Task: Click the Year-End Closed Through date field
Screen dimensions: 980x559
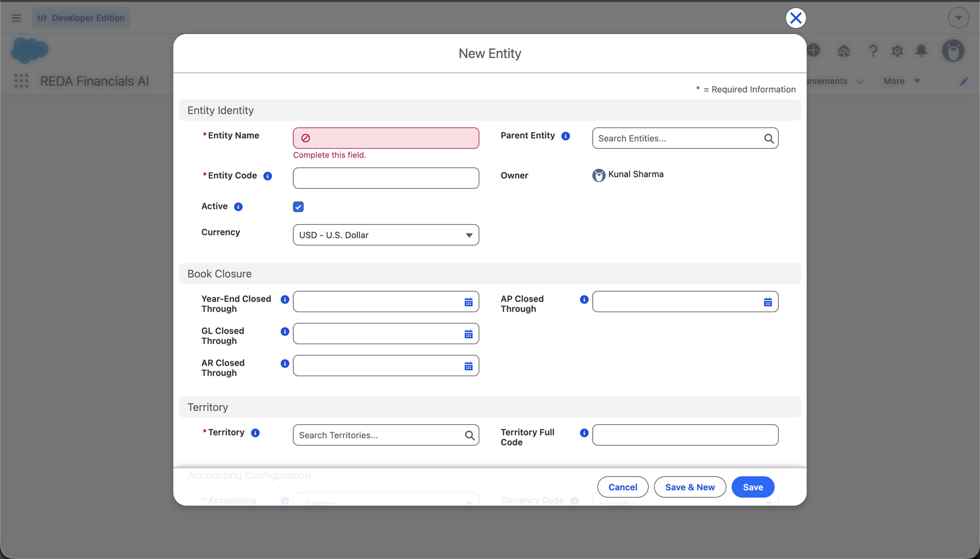Action: click(x=386, y=302)
